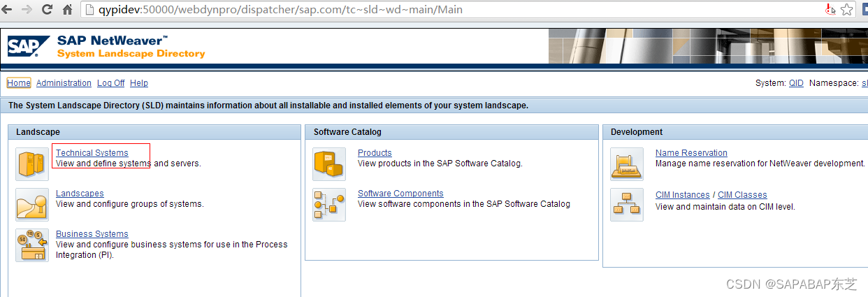The image size is (868, 297).
Task: Click the QID system link
Action: pos(796,83)
